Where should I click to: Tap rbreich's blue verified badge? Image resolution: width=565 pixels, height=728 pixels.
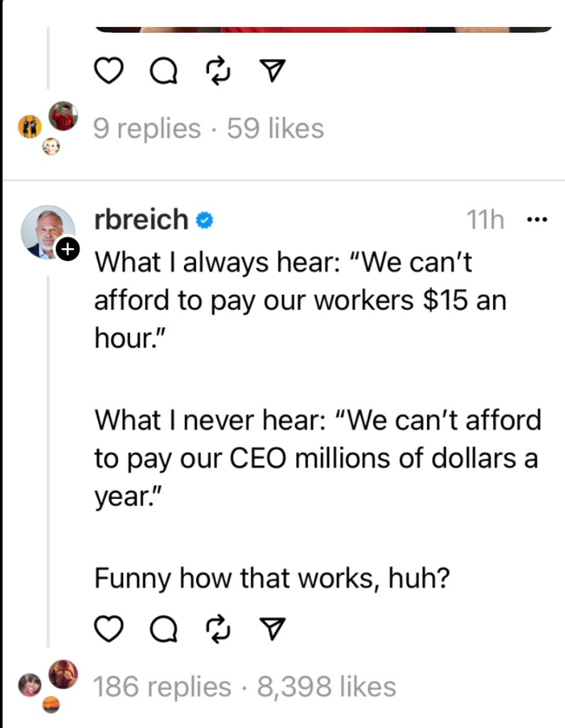click(205, 221)
